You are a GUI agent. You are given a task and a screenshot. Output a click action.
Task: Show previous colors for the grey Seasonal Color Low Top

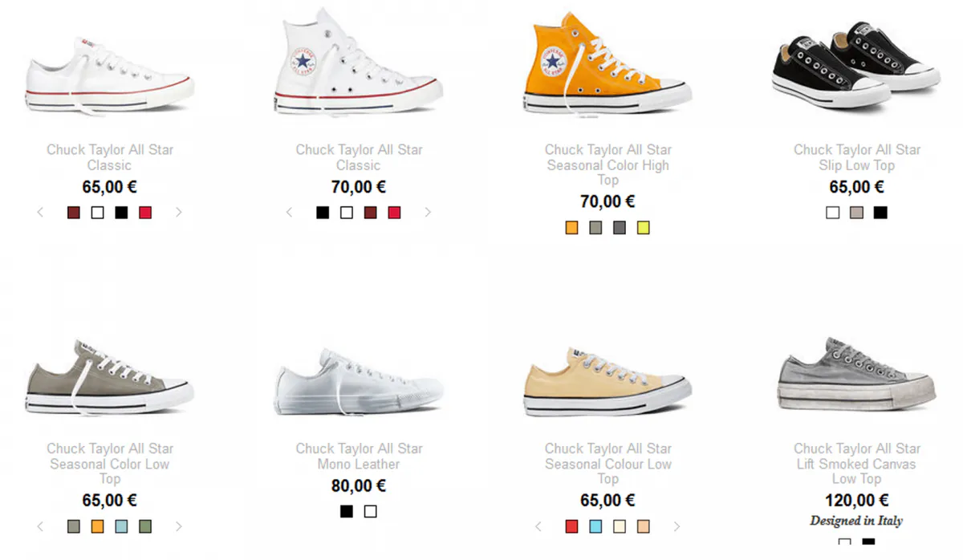[x=41, y=526]
